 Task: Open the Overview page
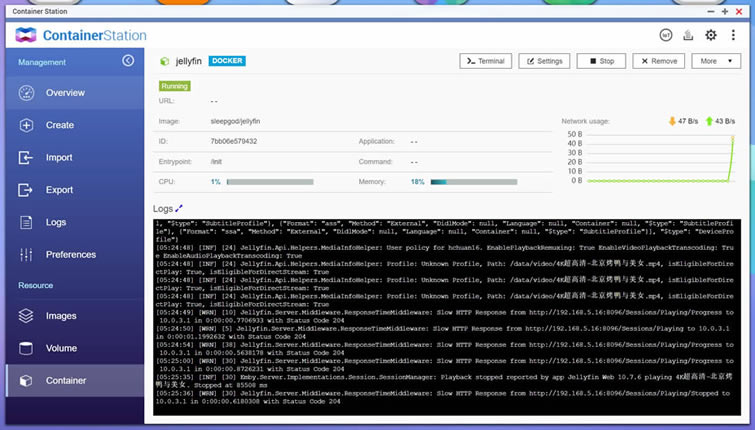pos(75,92)
